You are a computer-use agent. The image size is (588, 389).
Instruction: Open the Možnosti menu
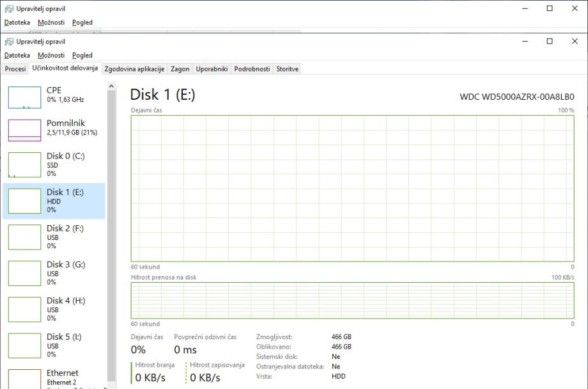pyautogui.click(x=51, y=56)
